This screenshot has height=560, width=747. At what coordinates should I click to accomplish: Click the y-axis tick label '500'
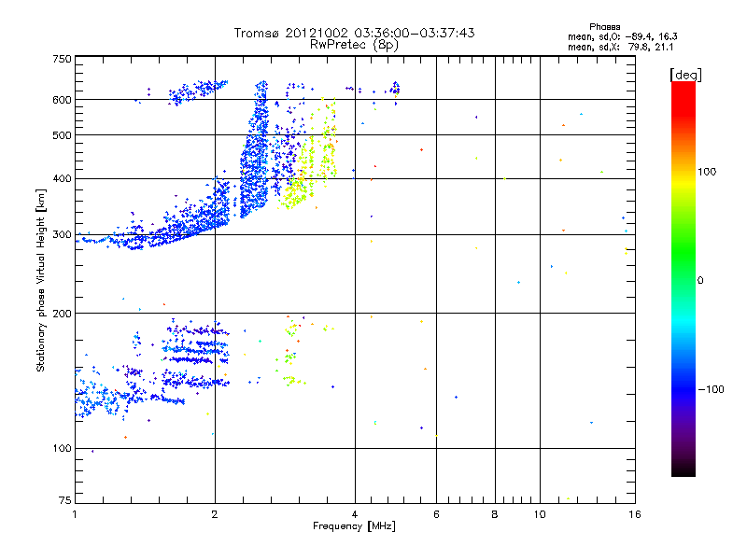point(62,135)
